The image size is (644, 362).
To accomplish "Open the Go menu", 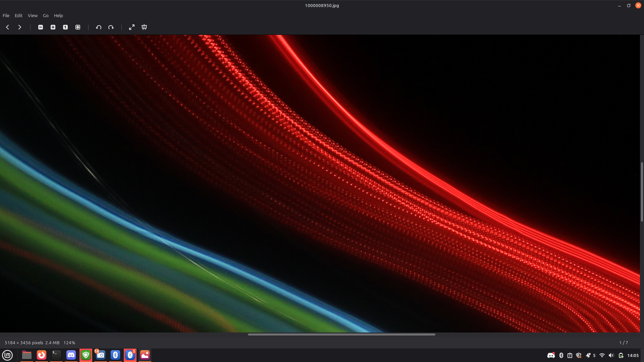I will pyautogui.click(x=46, y=15).
